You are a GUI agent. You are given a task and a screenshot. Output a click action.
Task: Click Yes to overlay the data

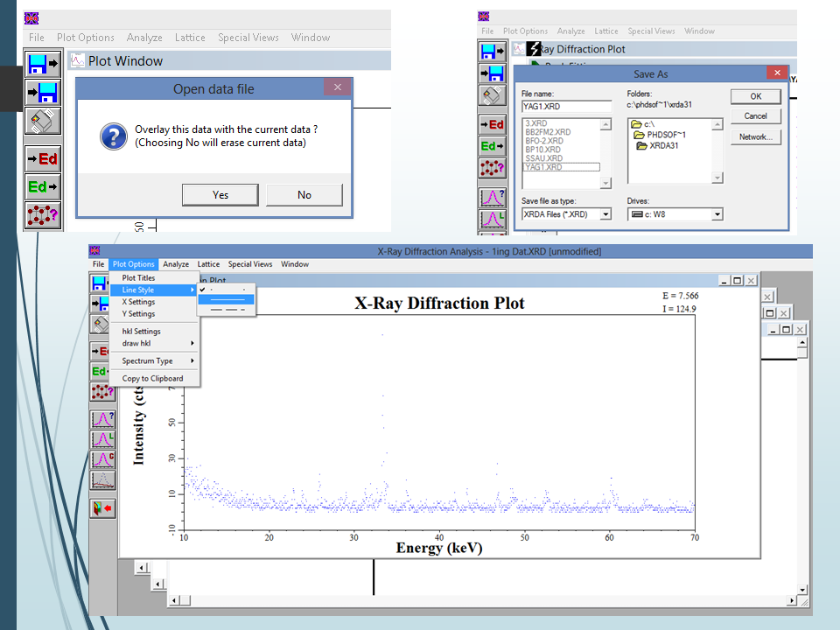click(x=220, y=194)
